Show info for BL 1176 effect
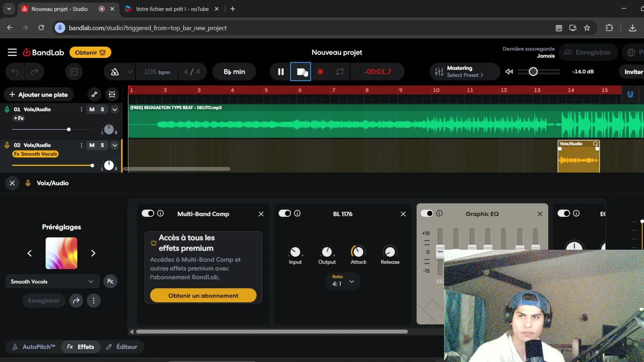The width and height of the screenshot is (644, 362). coord(297,214)
